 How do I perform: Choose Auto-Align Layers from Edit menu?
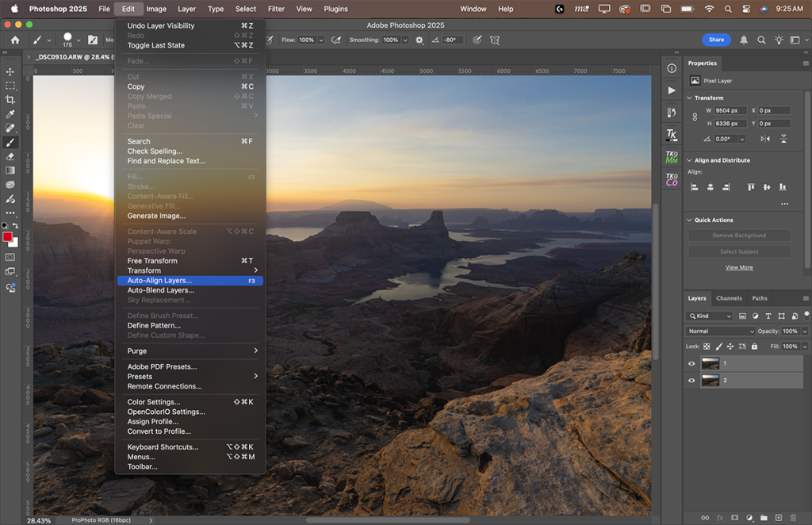click(x=159, y=281)
